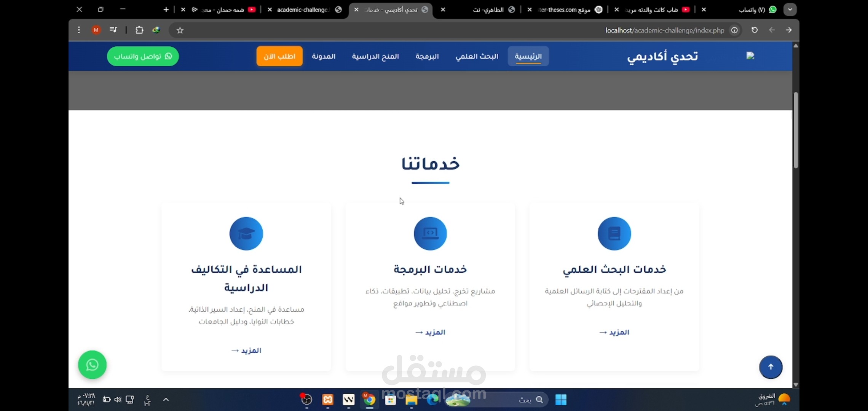Open the network tray icon

[130, 400]
